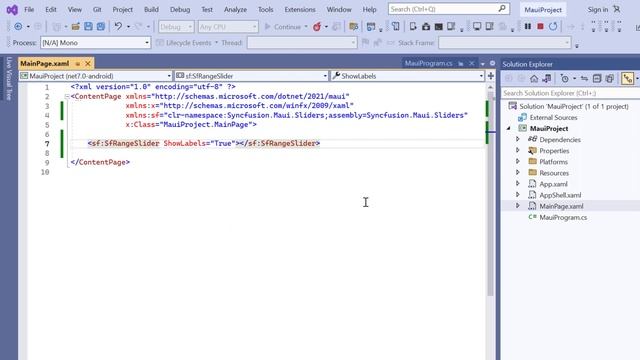Expand the AppShell.xaml node
This screenshot has height=360, width=640.
(518, 195)
